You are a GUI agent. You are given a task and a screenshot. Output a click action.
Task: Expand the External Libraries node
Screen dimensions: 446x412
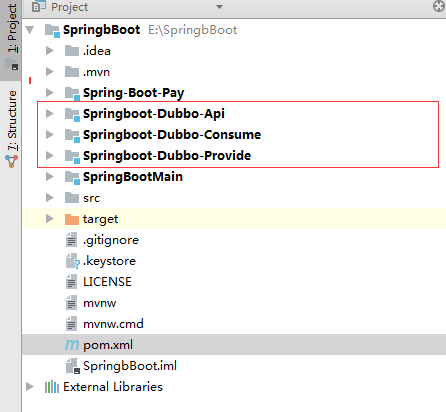tap(30, 387)
